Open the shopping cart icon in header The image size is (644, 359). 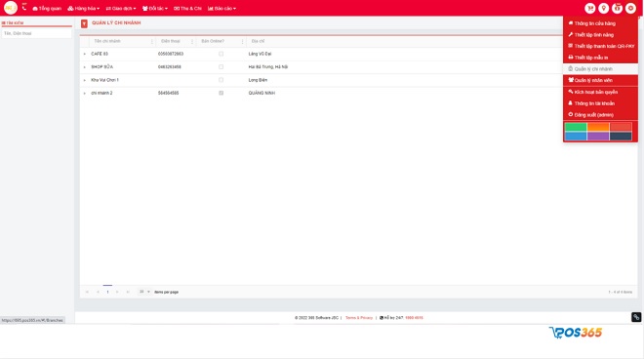(x=589, y=8)
